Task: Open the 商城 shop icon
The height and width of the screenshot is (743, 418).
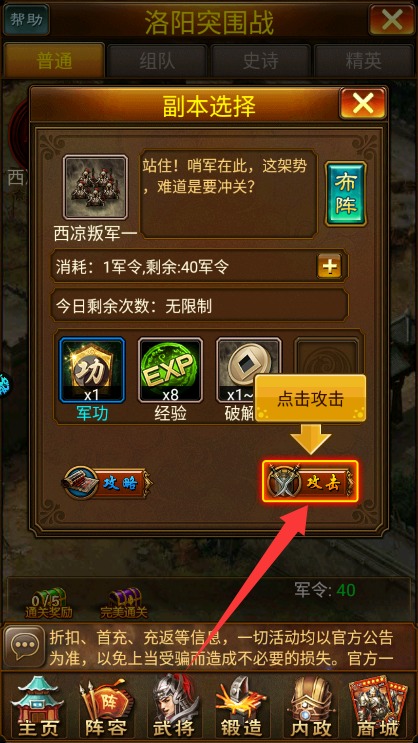Action: pyautogui.click(x=380, y=706)
